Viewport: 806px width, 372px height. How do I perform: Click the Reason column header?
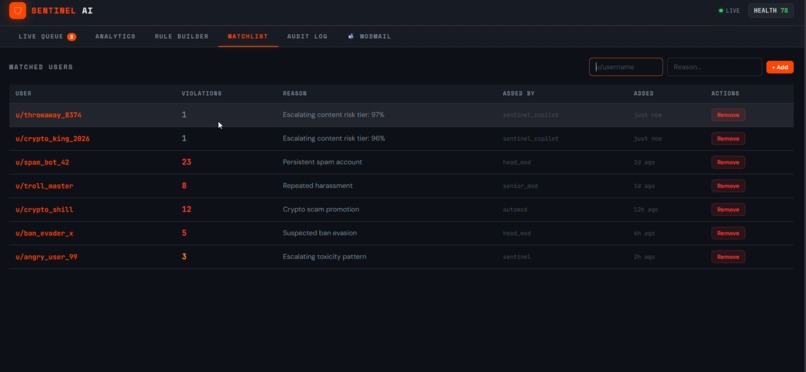point(295,94)
